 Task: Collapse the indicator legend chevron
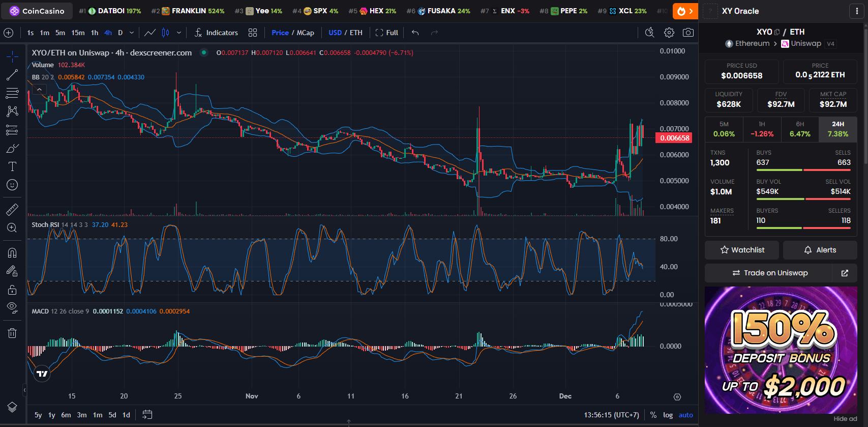[39, 89]
